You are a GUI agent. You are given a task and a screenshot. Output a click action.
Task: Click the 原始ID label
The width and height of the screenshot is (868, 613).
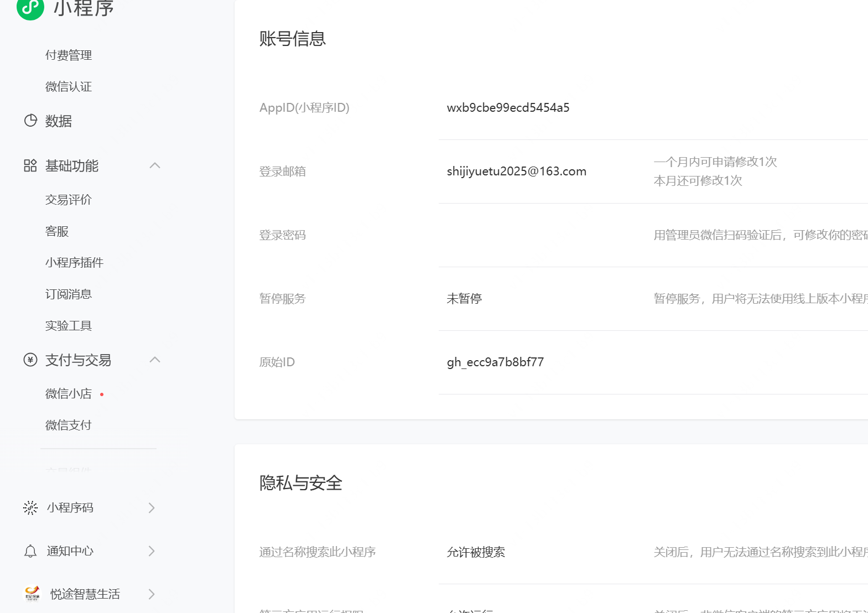click(277, 362)
